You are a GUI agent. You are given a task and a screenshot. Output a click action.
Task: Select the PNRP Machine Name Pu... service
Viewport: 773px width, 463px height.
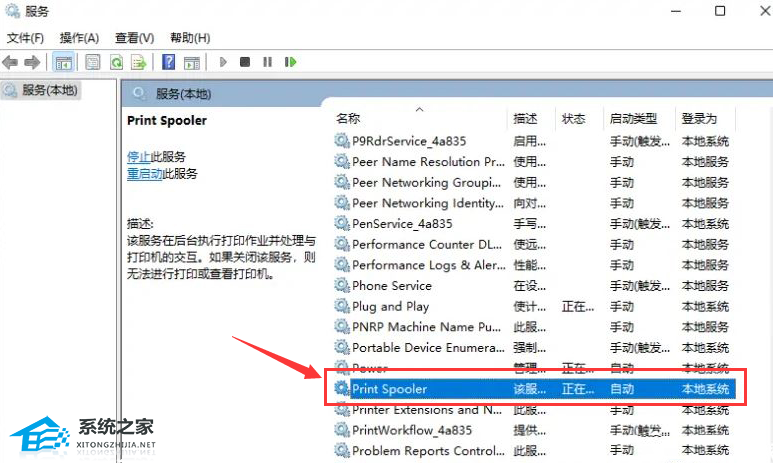tap(426, 327)
